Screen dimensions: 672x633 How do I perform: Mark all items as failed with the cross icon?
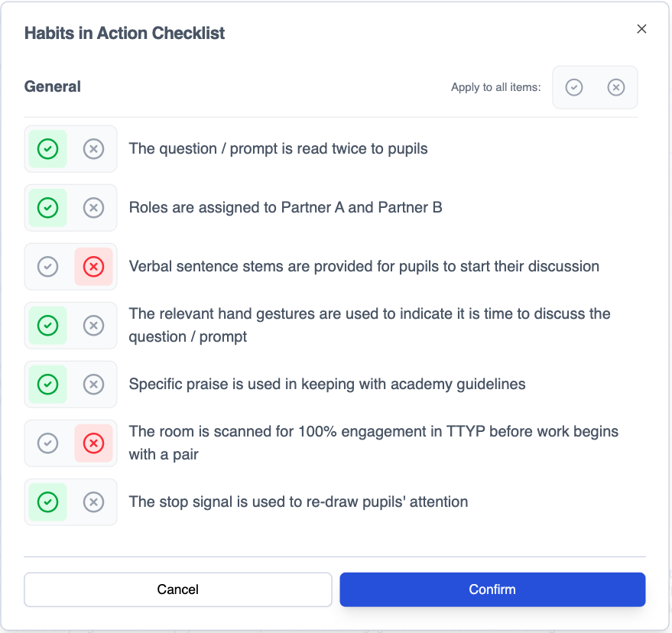616,87
